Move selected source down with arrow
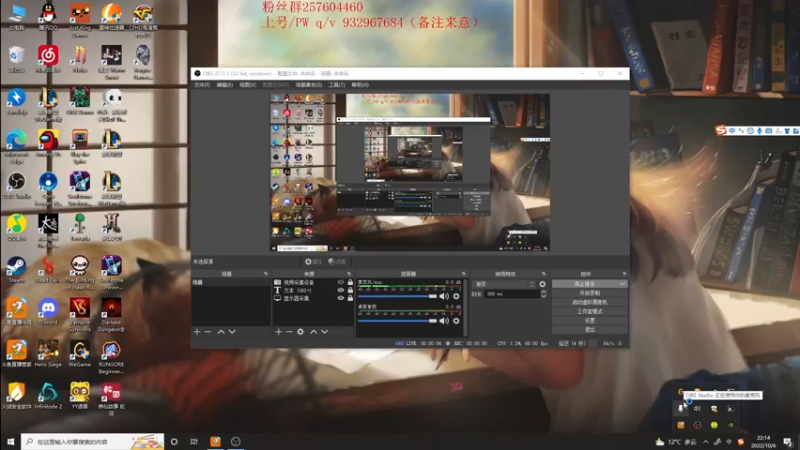 click(x=324, y=332)
